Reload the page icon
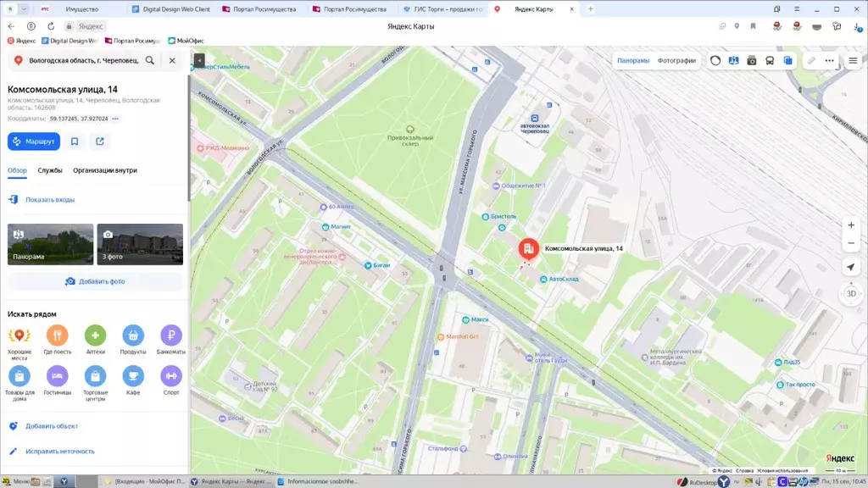Screen dimensions: 868x488 [x=50, y=26]
